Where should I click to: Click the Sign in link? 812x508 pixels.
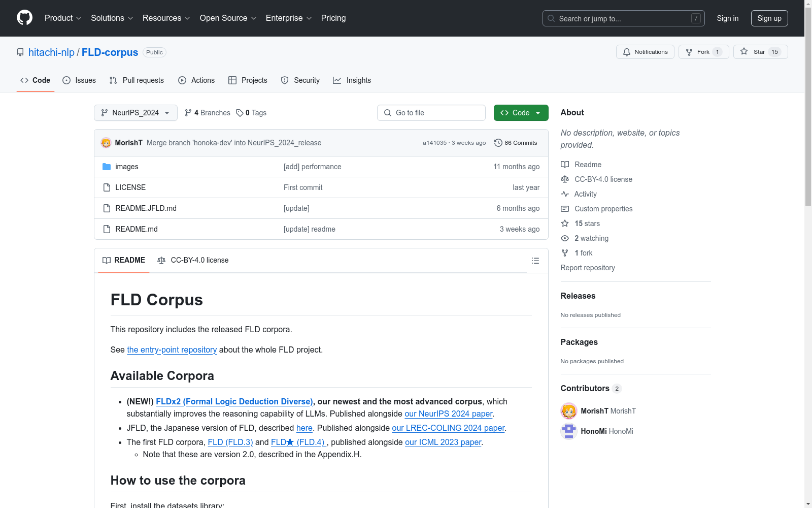(728, 18)
